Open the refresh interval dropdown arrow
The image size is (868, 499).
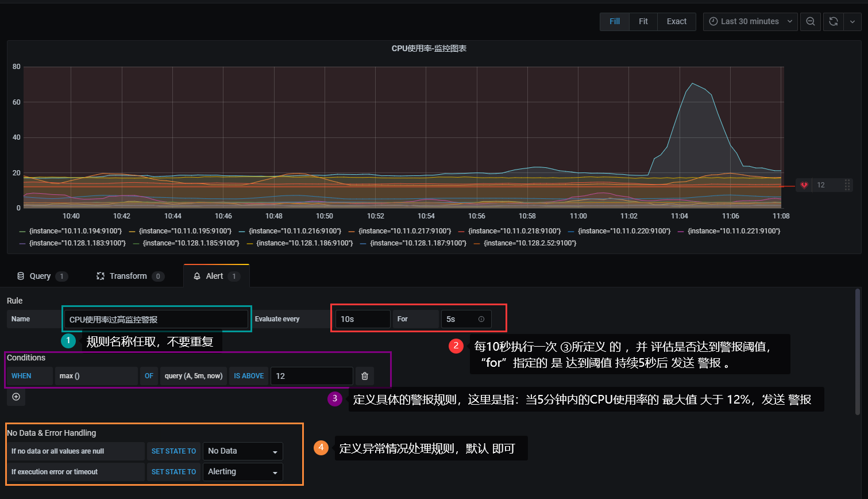(x=852, y=21)
